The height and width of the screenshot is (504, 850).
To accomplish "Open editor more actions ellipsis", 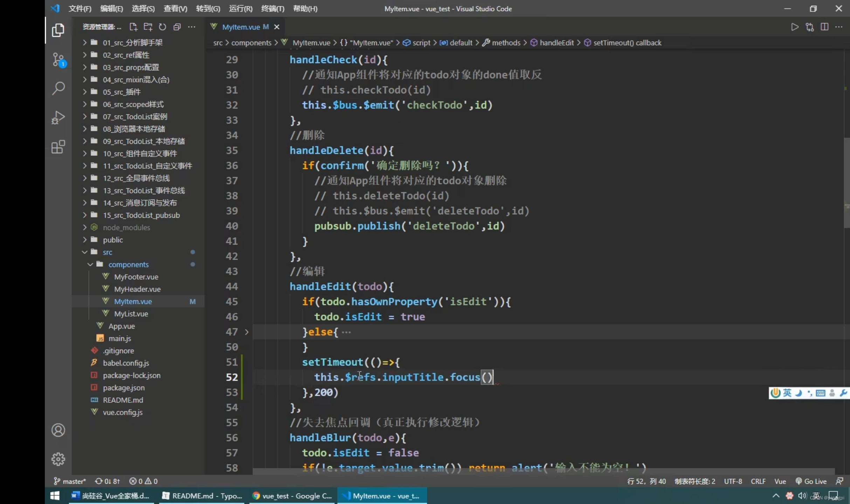I will coord(839,27).
